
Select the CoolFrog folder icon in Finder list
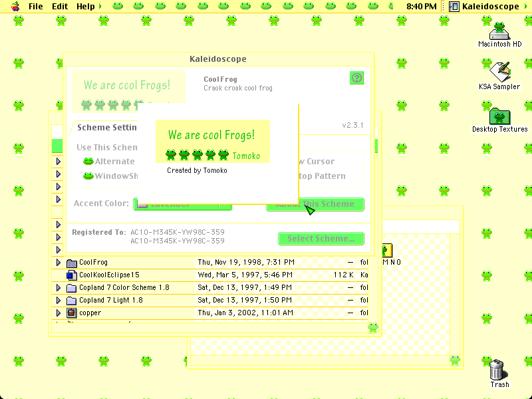[x=71, y=263]
